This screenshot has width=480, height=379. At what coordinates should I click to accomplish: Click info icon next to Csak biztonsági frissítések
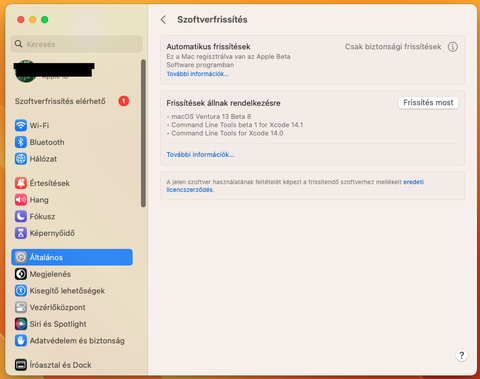point(453,47)
